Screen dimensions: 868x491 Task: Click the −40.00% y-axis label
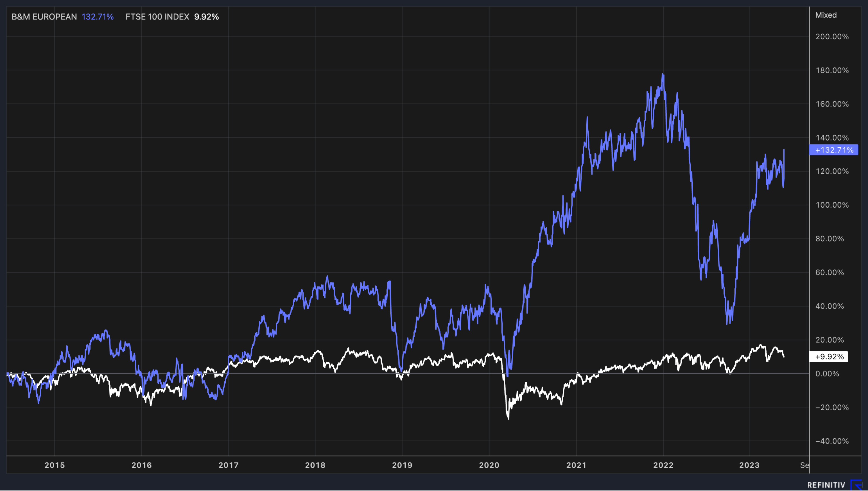(832, 441)
